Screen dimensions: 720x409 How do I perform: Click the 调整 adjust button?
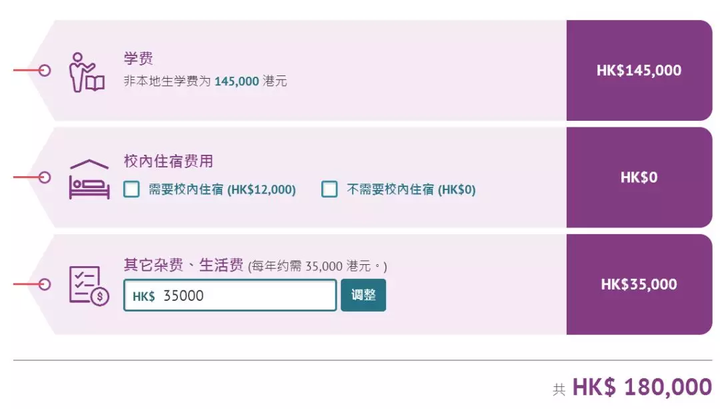click(363, 295)
